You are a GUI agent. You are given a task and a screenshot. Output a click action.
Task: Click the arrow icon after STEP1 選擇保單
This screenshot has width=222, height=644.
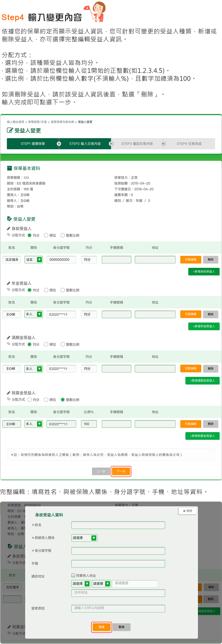coord(59,144)
